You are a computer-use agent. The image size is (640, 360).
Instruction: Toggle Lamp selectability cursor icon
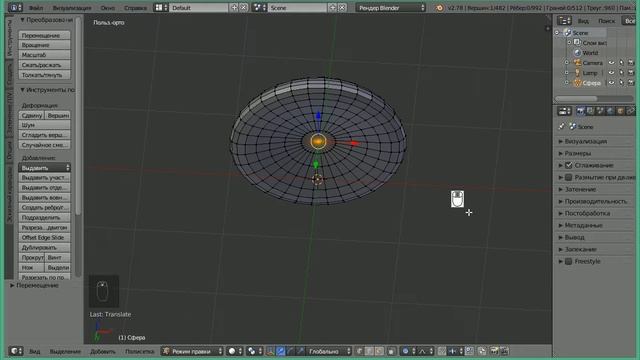pyautogui.click(x=621, y=73)
